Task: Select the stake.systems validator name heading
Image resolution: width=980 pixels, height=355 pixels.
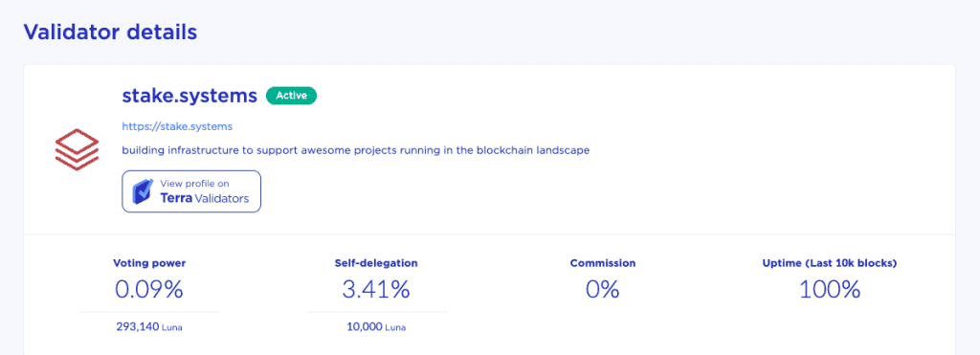Action: (189, 96)
